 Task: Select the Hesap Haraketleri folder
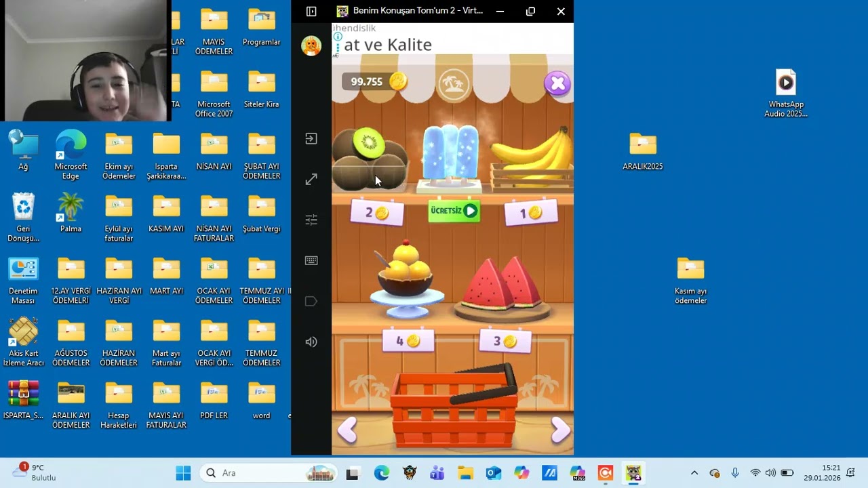119,405
